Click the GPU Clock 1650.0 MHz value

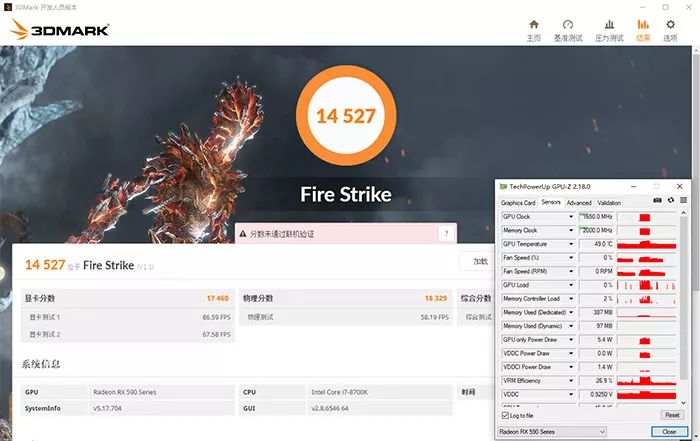click(x=596, y=217)
